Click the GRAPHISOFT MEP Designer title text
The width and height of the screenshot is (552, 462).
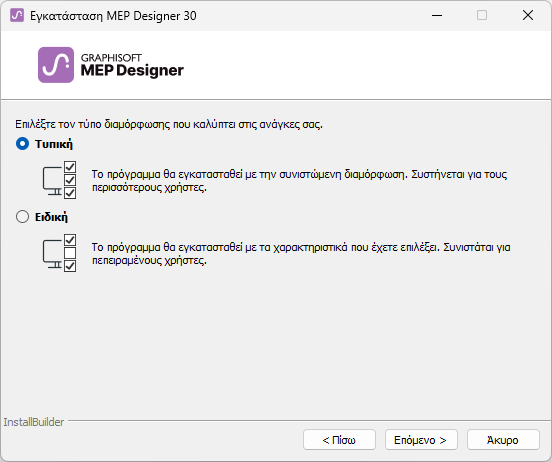pos(132,65)
